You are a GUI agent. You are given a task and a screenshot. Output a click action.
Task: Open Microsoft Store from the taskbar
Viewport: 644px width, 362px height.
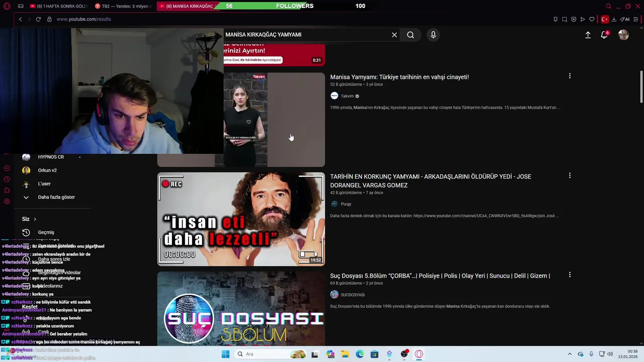(x=374, y=354)
